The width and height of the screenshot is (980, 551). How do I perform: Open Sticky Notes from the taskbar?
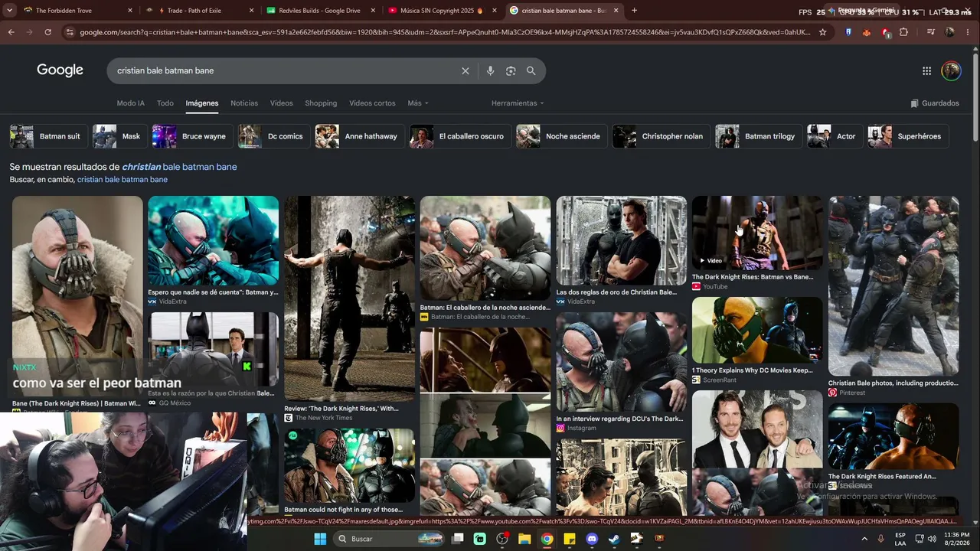click(x=569, y=539)
